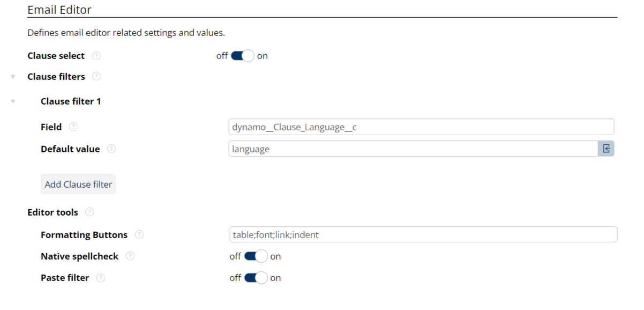Show help for the Default value setting
Viewport: 644px width, 310px height.
[111, 149]
